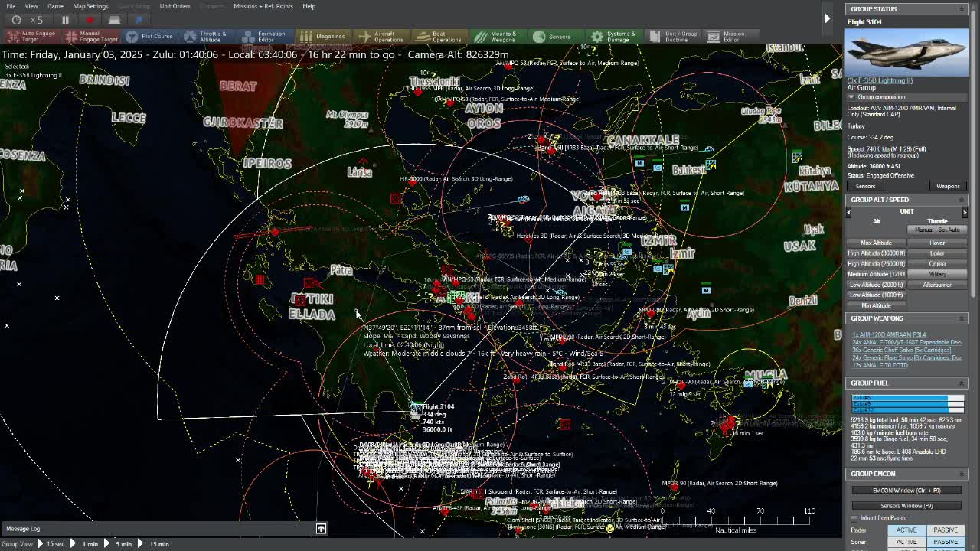The width and height of the screenshot is (980, 551).
Task: Open Aircraft Operations
Action: [381, 36]
